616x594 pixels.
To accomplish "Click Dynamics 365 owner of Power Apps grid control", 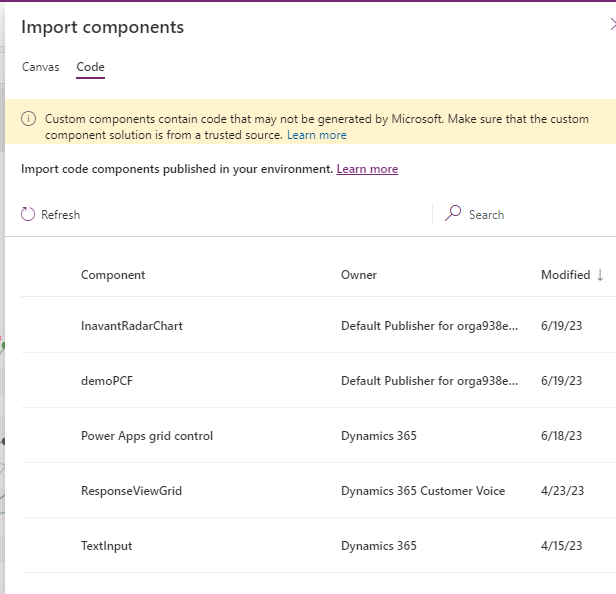I will [x=379, y=436].
